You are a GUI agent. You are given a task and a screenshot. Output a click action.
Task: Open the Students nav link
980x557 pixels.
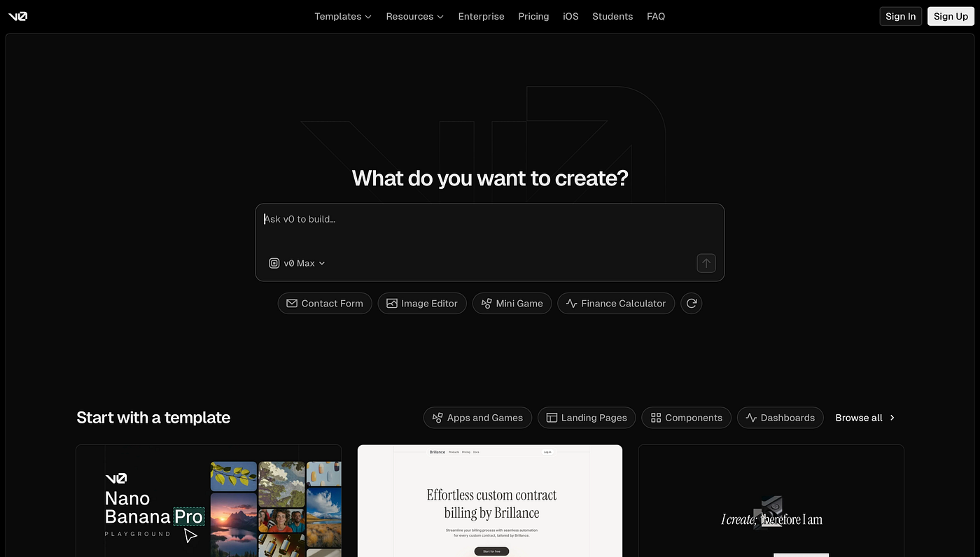(612, 16)
